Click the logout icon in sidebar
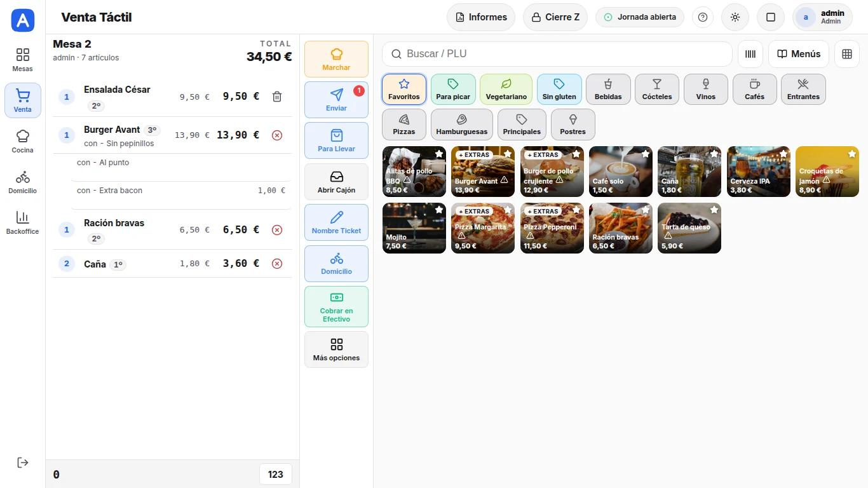This screenshot has height=488, width=868. click(23, 463)
